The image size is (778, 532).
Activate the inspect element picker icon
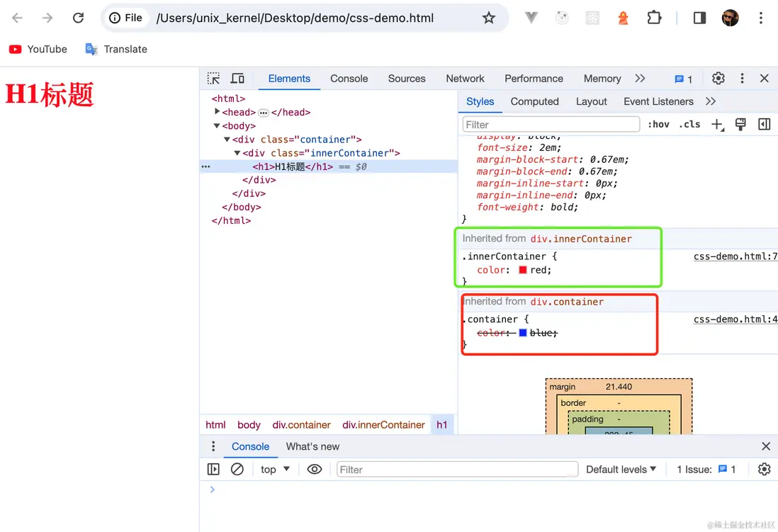[213, 79]
